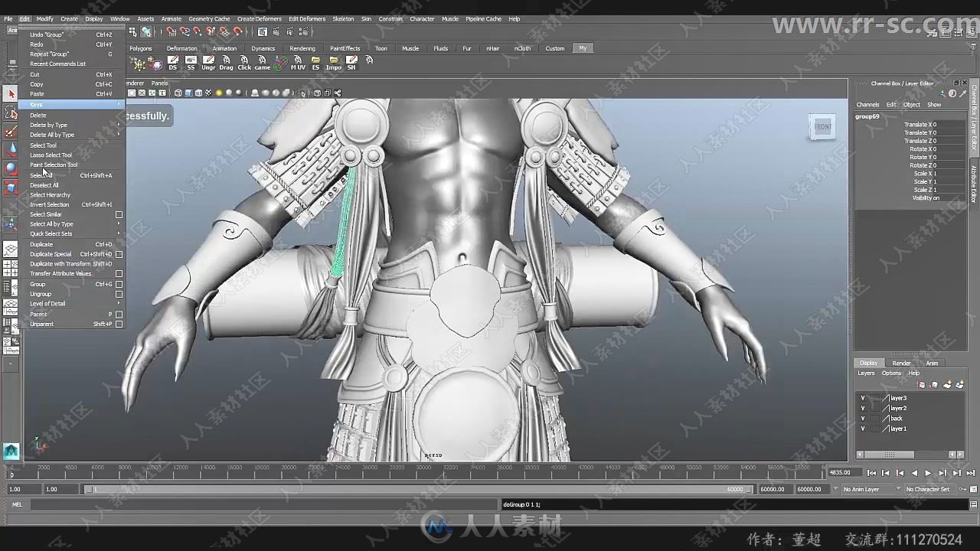
Task: Open the M UV shelf tool
Action: point(298,63)
